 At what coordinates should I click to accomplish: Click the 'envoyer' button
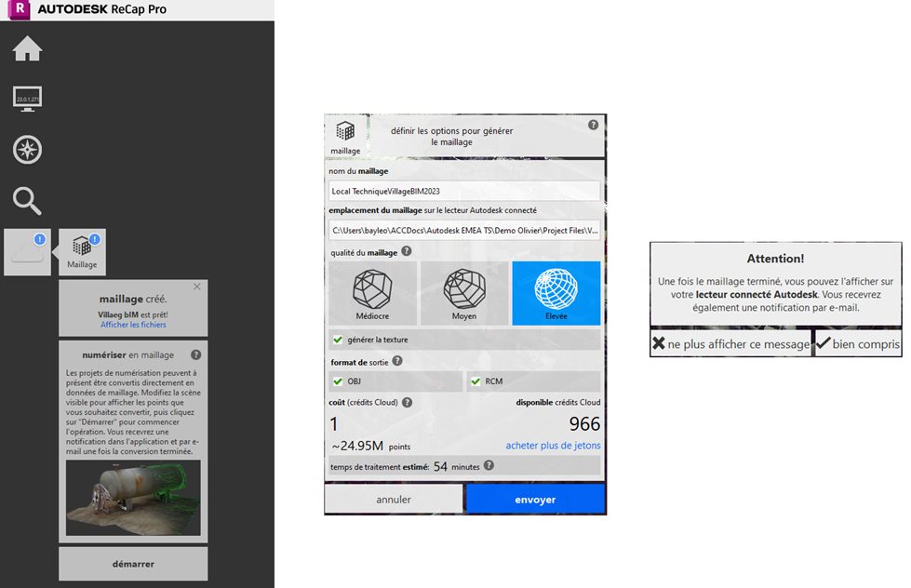(x=535, y=500)
